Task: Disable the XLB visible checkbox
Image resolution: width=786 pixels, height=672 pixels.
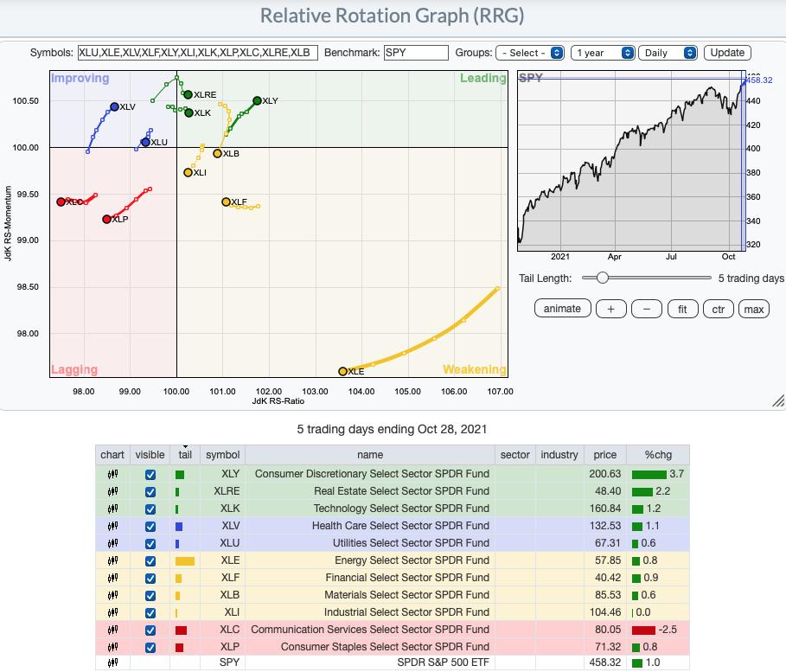Action: tap(150, 596)
